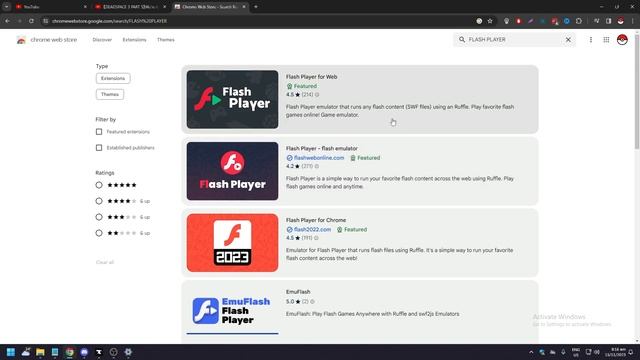Go to the Extensions section
The width and height of the screenshot is (640, 360).
[134, 40]
